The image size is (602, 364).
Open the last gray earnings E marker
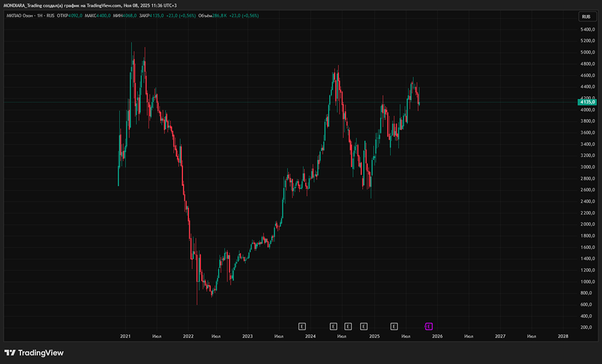click(394, 326)
